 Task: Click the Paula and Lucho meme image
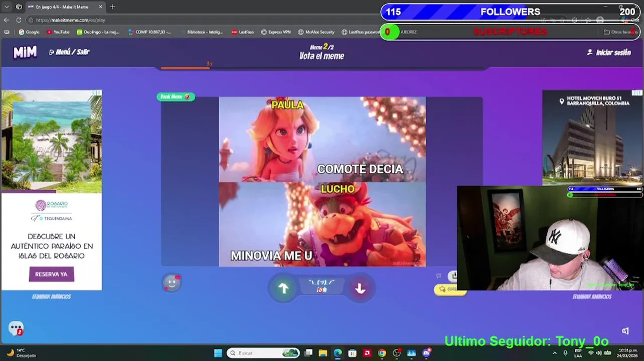pyautogui.click(x=322, y=182)
